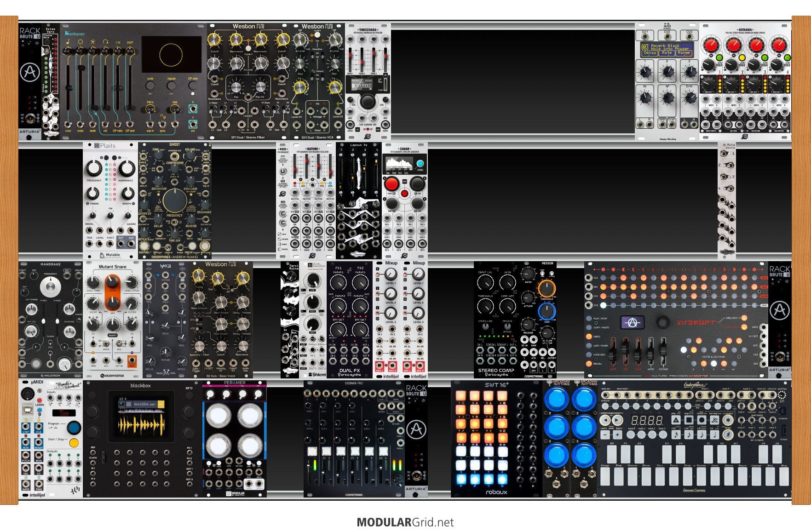Screen dimensions: 811x532
Task: Click the red Learn button on µMIDI
Action: click(x=40, y=400)
